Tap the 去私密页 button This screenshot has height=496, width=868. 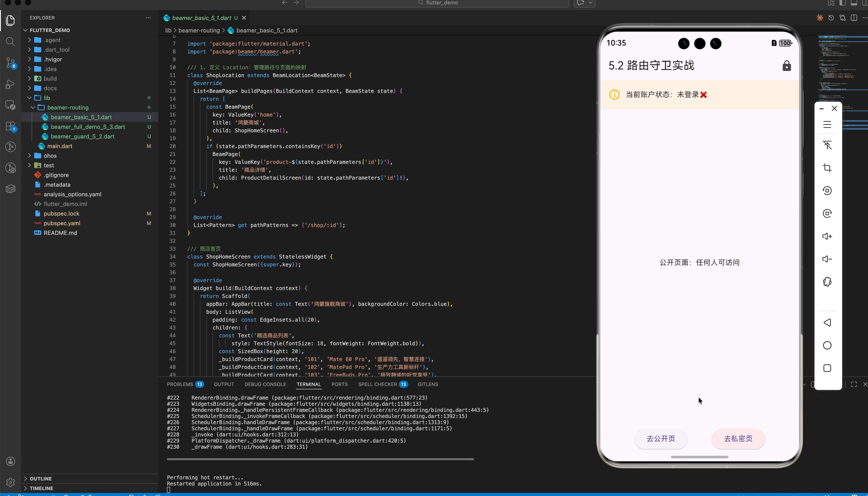point(738,439)
